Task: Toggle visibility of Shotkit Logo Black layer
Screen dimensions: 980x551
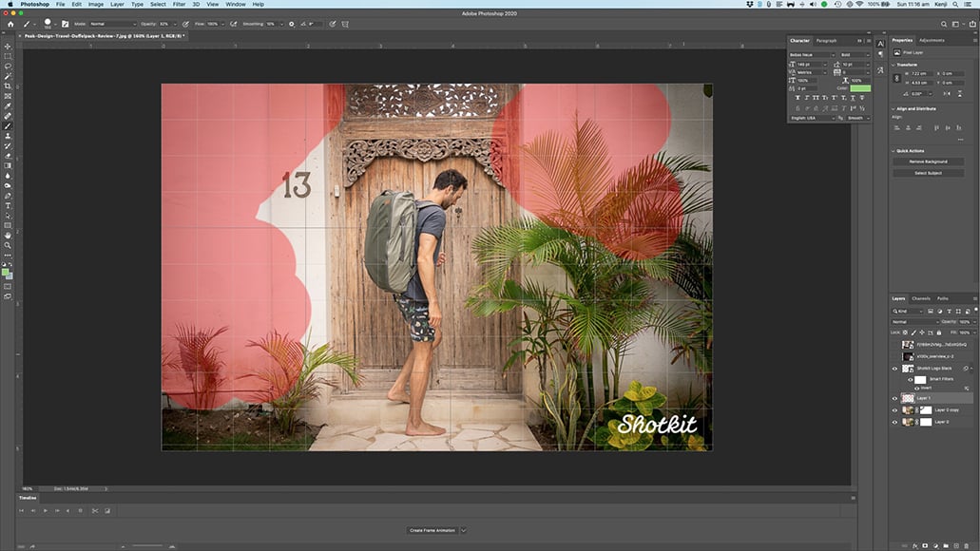Action: pos(894,368)
